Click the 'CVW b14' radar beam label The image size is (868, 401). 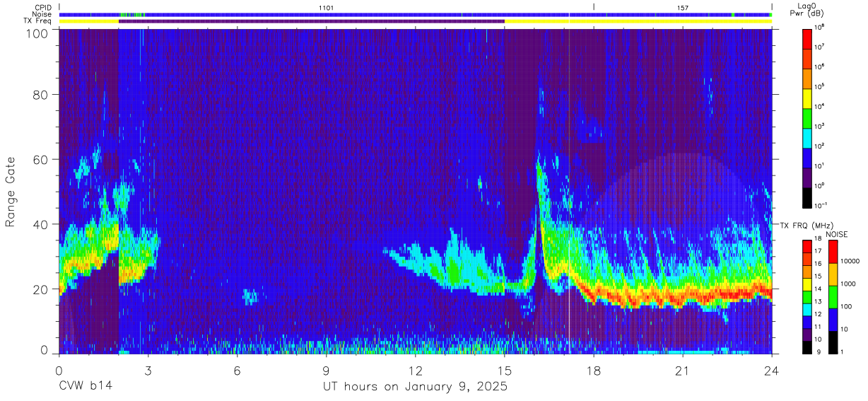[85, 387]
